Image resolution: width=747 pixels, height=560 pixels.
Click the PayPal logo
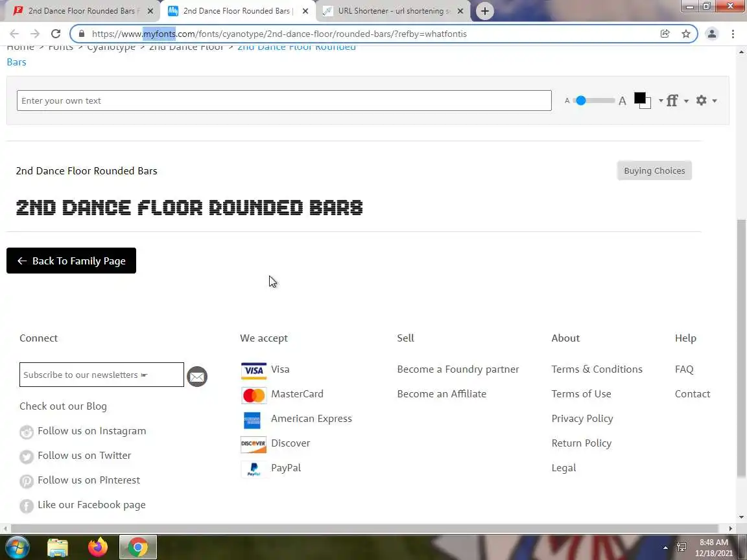click(254, 469)
